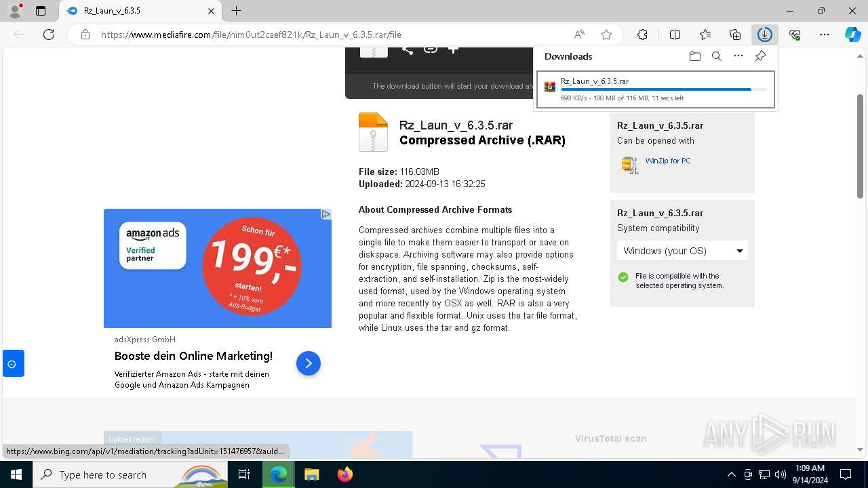The height and width of the screenshot is (488, 868).
Task: Enable Read aloud in address bar
Action: (x=579, y=35)
